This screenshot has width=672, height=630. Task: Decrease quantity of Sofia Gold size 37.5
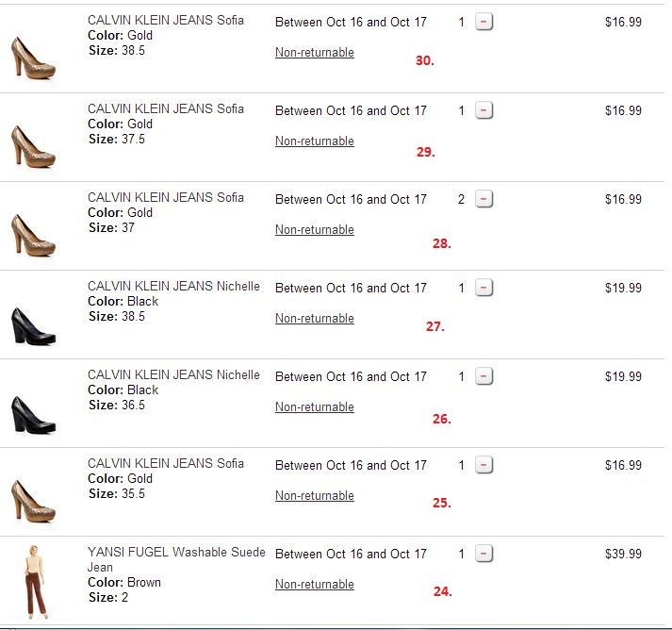484,110
